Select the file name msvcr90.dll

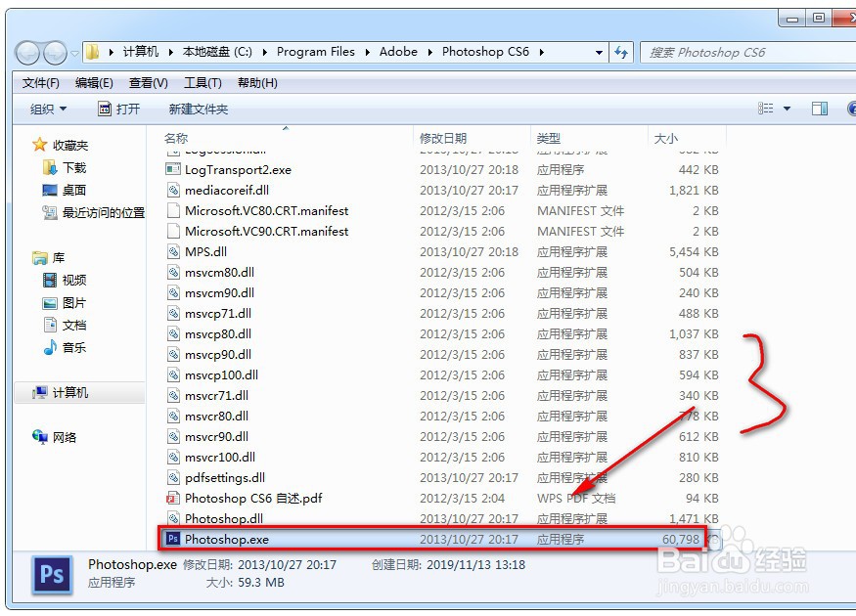[217, 436]
